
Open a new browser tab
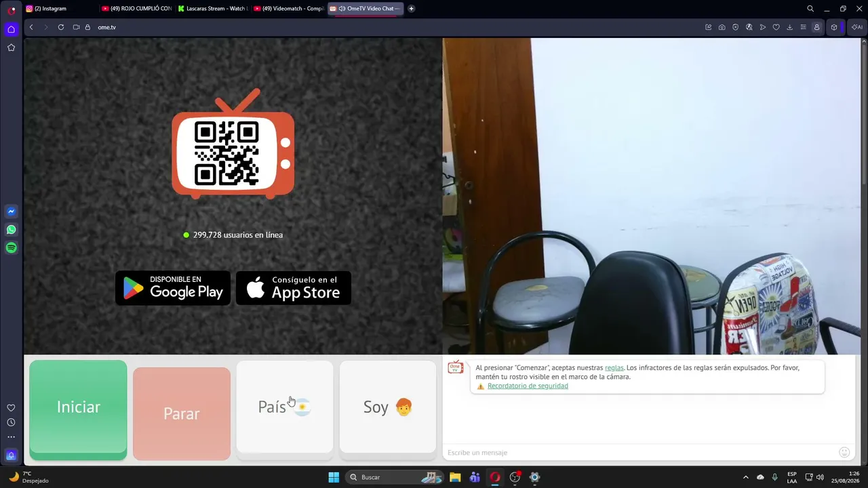[412, 9]
